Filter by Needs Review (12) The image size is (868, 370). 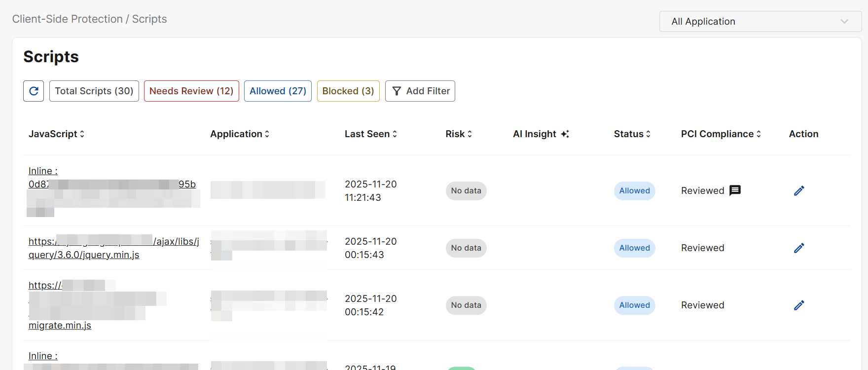coord(191,91)
